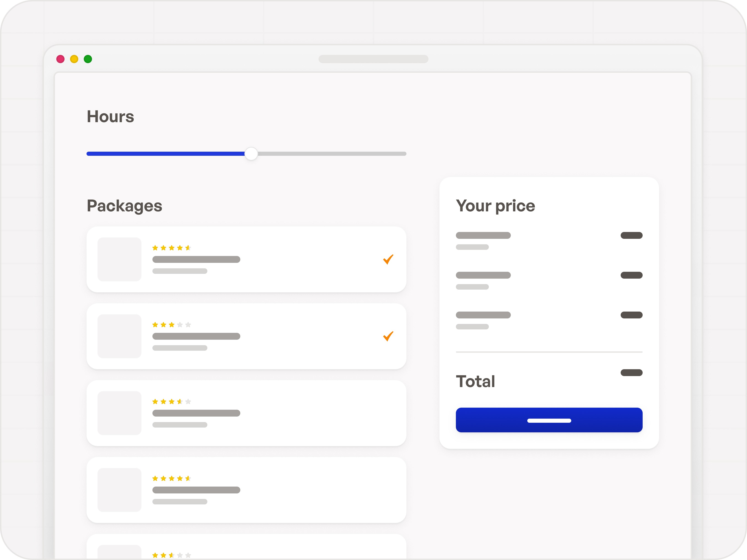Viewport: 747px width, 560px height.
Task: Click the Hours slider handle
Action: (251, 153)
